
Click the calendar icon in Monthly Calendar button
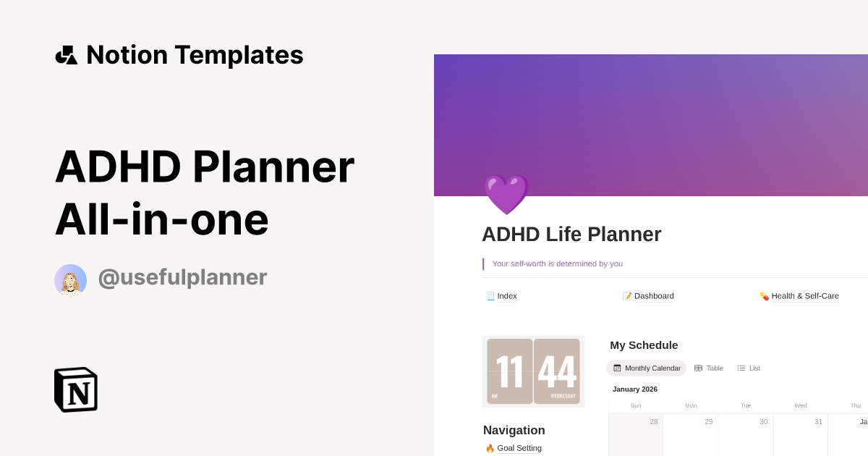[x=616, y=368]
